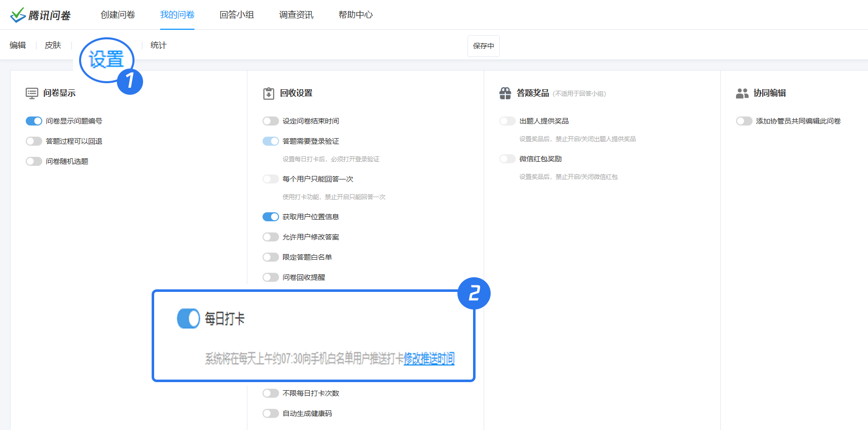The image size is (868, 430).
Task: Switch to the 统计 tab
Action: point(158,45)
